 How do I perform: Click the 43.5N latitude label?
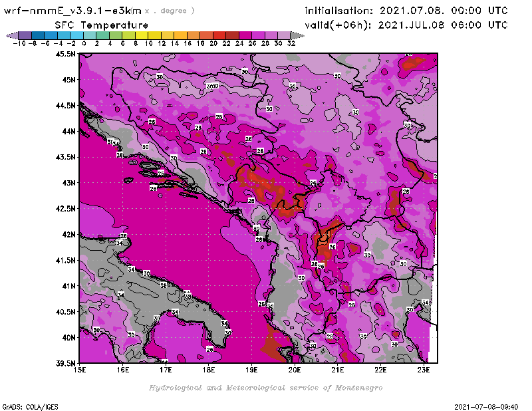[x=65, y=157]
